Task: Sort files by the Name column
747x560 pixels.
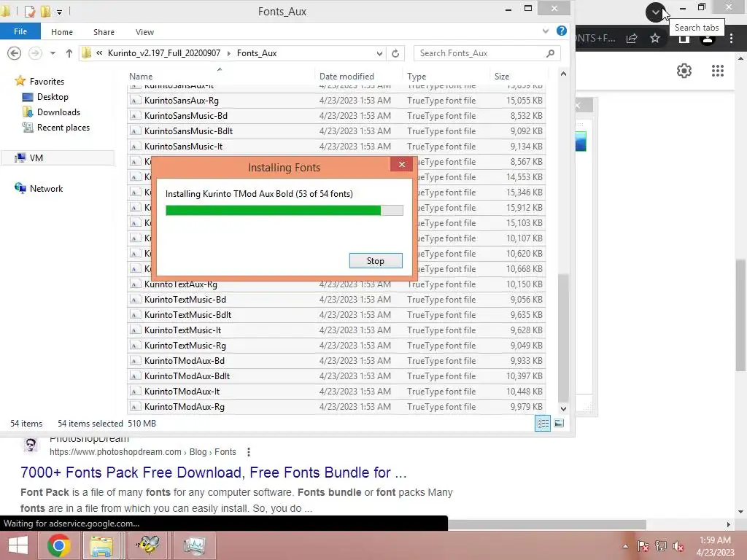Action: point(141,76)
